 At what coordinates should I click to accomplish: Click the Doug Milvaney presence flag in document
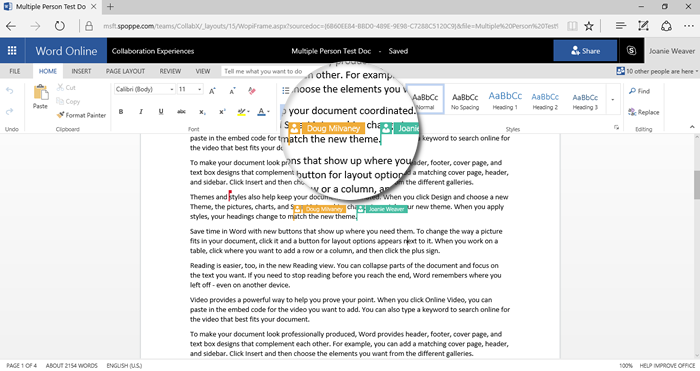[x=320, y=209]
